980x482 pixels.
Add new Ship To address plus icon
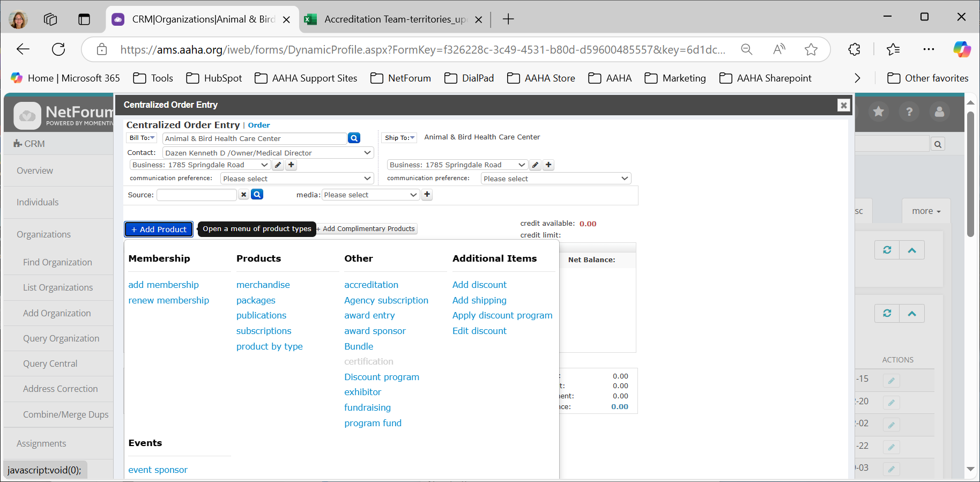548,165
